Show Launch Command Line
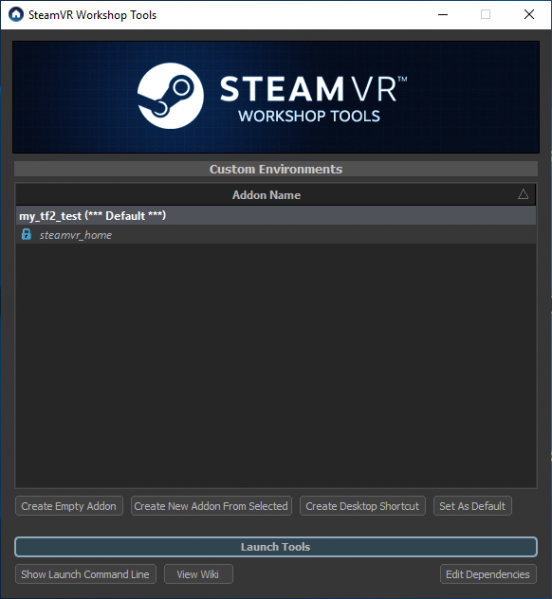 coord(86,574)
